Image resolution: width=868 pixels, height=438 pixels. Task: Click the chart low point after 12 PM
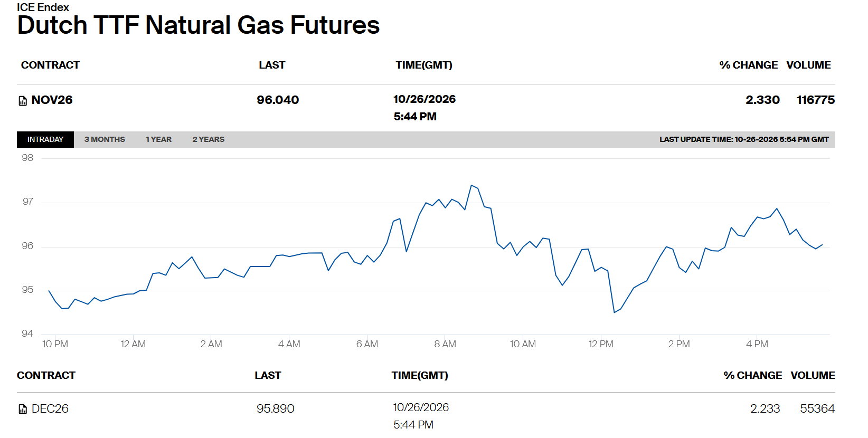point(614,312)
